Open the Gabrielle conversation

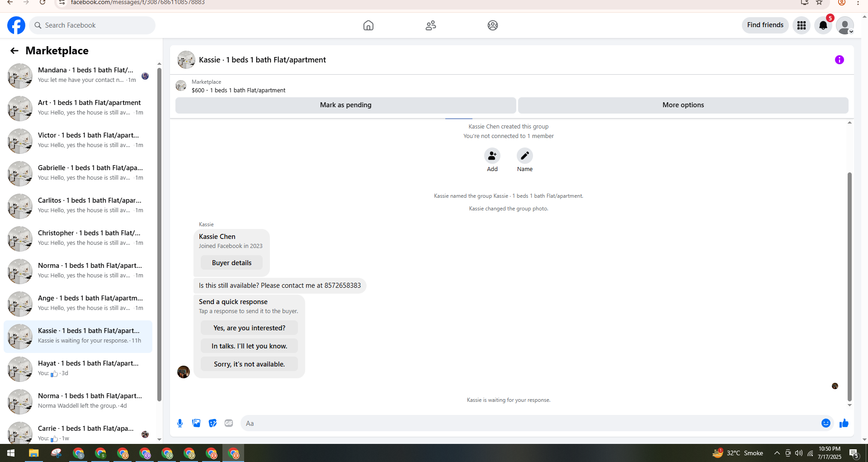click(x=78, y=173)
